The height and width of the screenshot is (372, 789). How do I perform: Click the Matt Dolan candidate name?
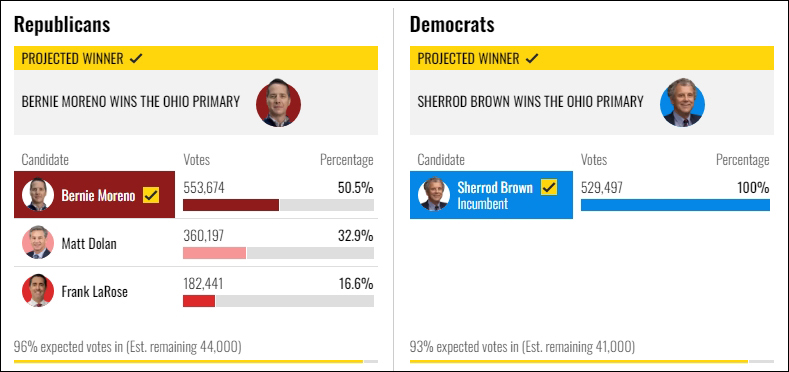(x=89, y=244)
